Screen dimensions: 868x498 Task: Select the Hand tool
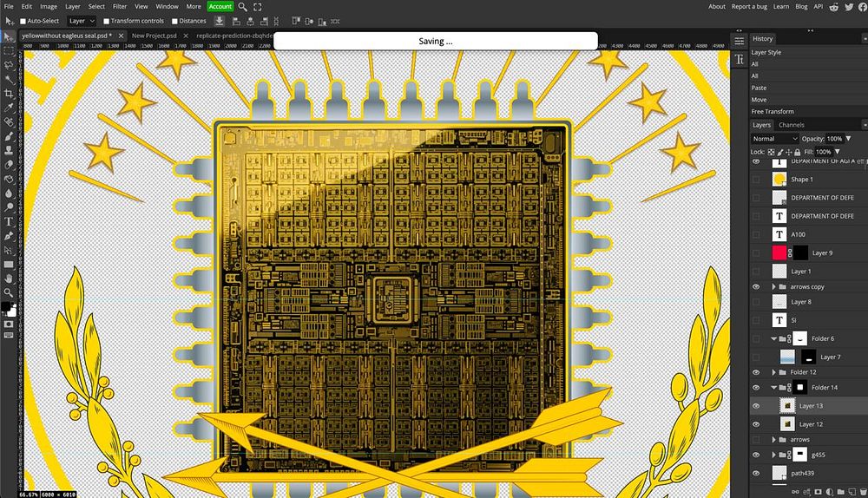[9, 278]
